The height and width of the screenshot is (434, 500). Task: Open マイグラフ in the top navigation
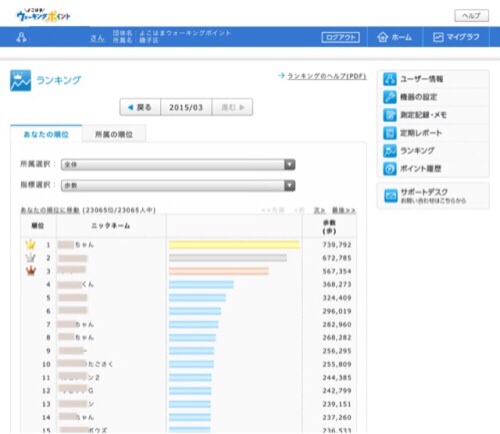(456, 37)
